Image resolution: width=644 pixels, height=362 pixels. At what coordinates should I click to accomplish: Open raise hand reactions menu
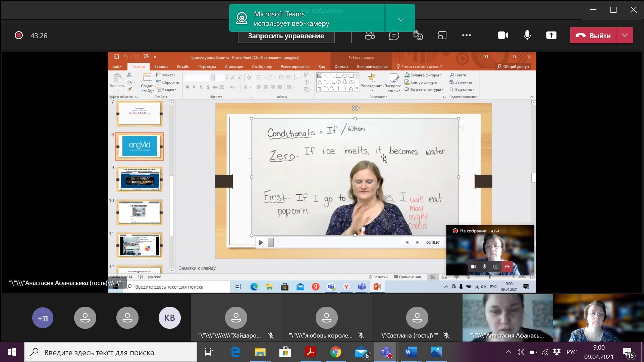pos(418,36)
